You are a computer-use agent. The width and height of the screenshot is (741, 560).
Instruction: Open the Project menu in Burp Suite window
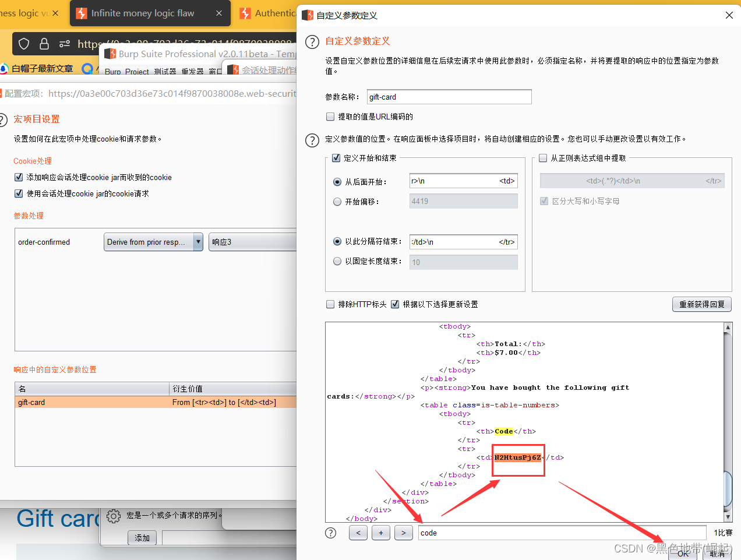pos(137,72)
